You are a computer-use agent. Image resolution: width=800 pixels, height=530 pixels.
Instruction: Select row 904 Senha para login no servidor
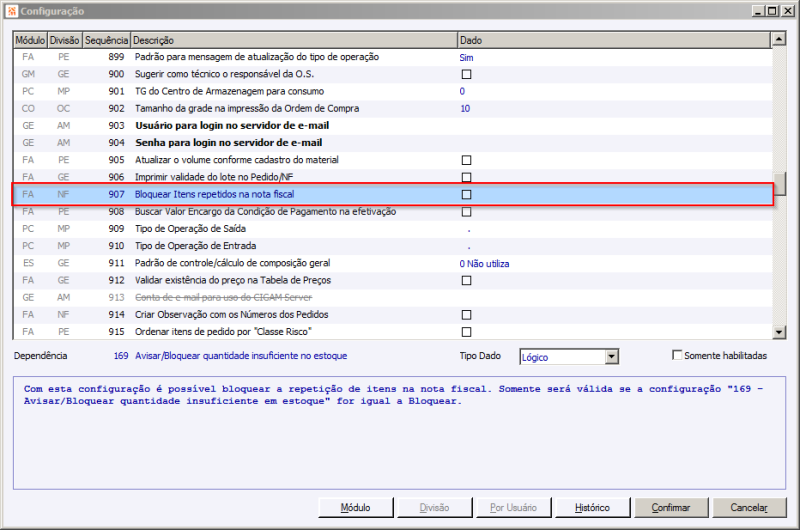392,143
